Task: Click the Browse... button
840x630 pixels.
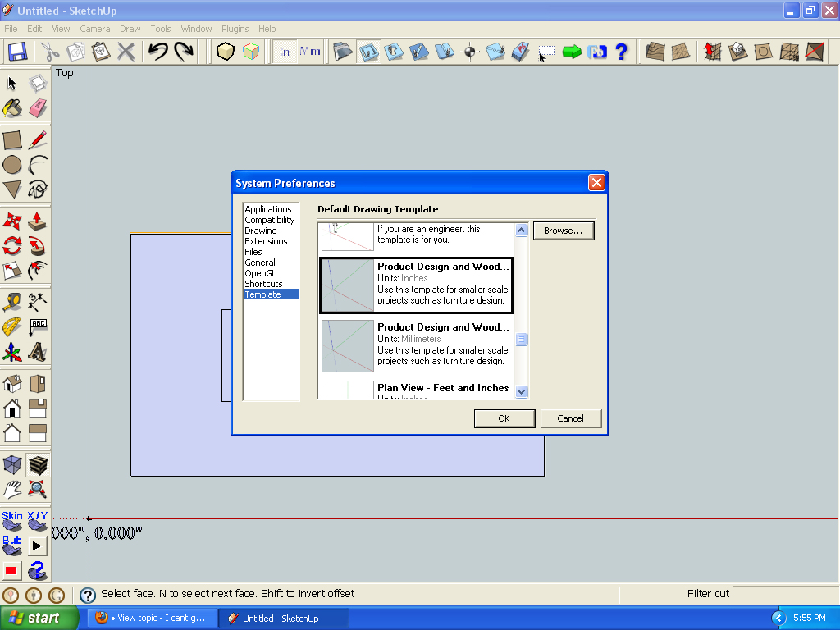Action: 563,231
